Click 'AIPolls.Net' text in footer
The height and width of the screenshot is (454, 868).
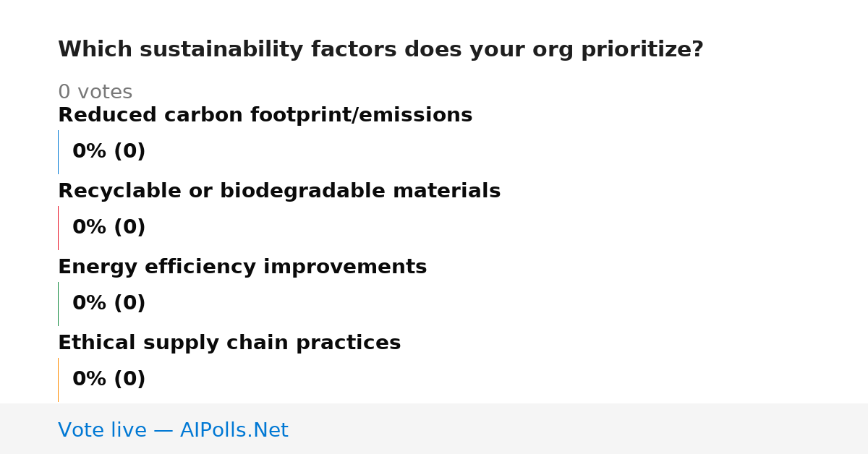[234, 430]
